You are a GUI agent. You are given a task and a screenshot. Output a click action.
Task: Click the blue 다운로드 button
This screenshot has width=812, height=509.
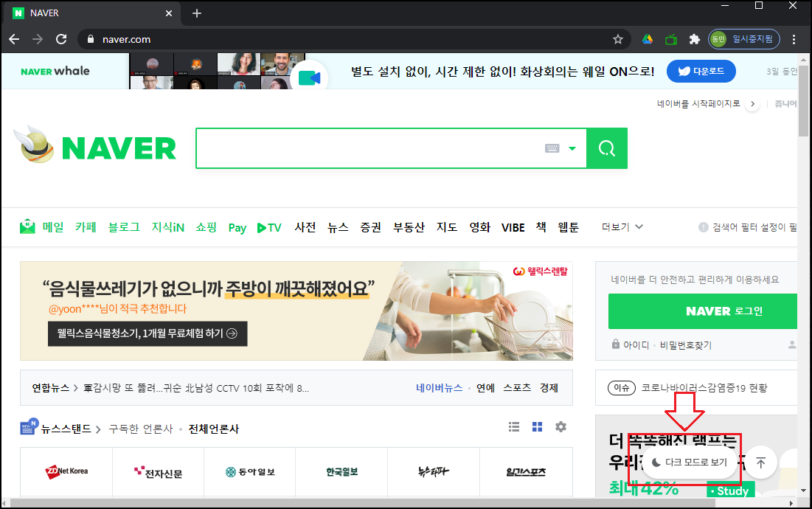click(701, 72)
